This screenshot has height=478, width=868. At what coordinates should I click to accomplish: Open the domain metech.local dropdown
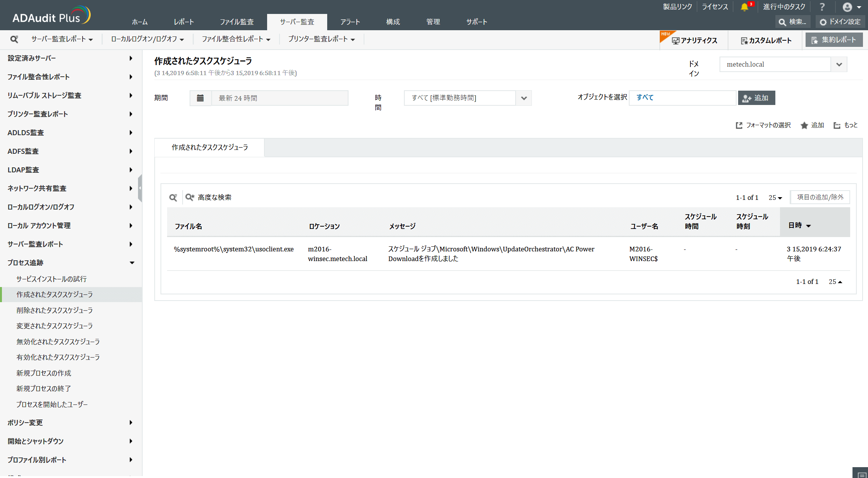(x=839, y=64)
